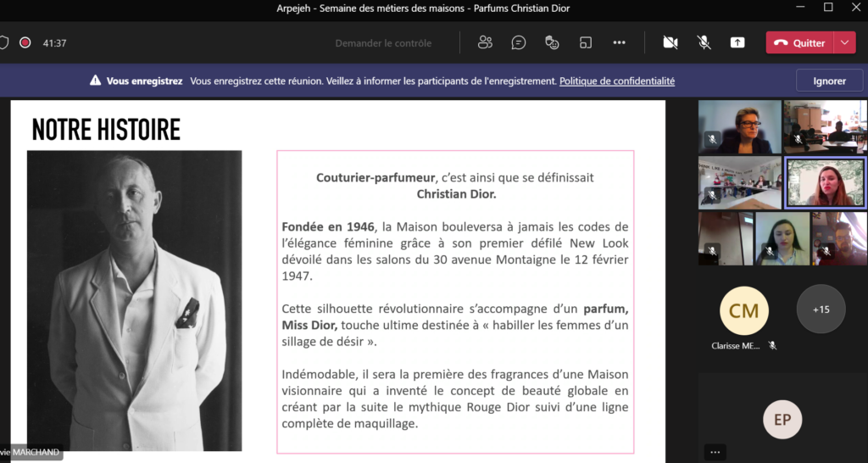Open the reactions icon
868x463 pixels.
[x=552, y=42]
